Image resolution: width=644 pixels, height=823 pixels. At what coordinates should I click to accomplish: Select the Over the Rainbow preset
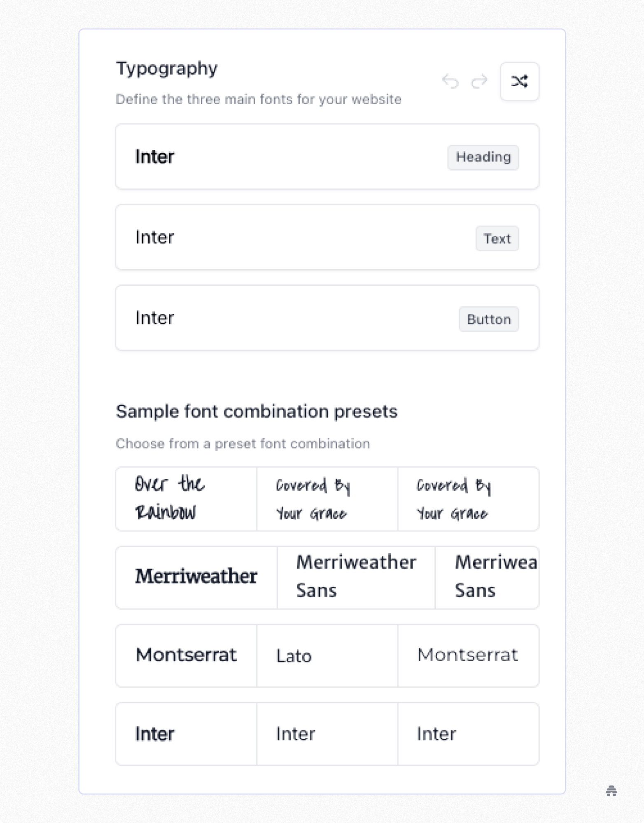[x=186, y=499]
